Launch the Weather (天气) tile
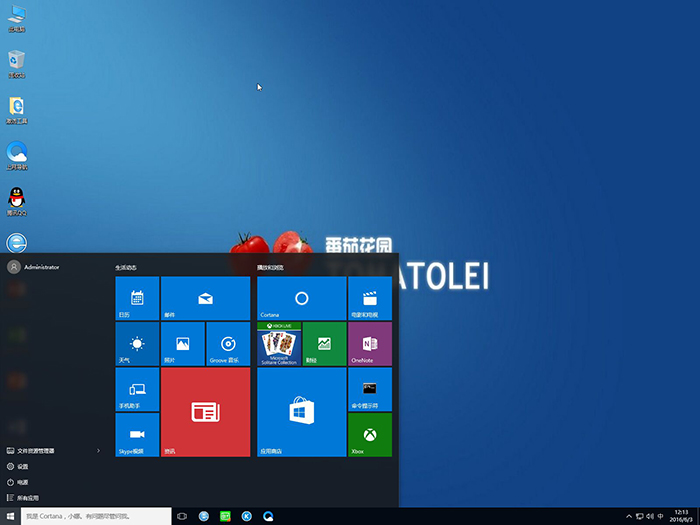This screenshot has height=525, width=700. (137, 343)
